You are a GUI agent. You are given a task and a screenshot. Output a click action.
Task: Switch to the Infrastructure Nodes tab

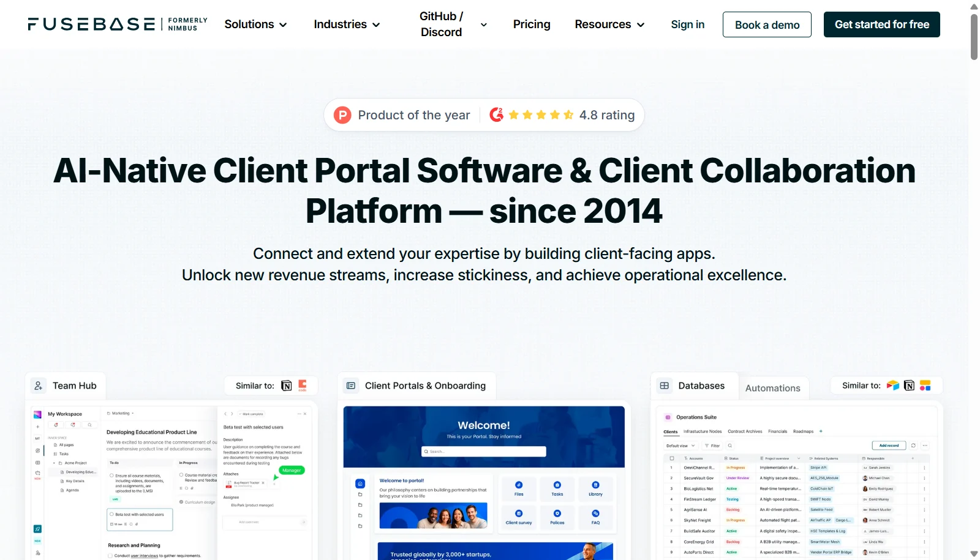point(703,431)
